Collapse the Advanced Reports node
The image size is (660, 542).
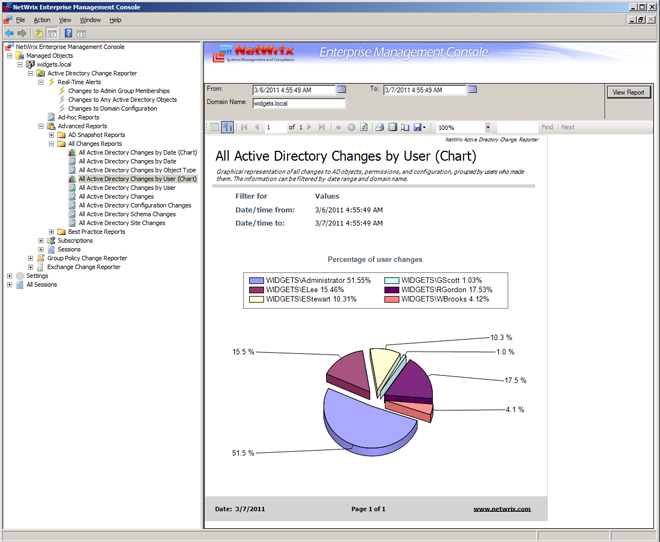tap(41, 126)
